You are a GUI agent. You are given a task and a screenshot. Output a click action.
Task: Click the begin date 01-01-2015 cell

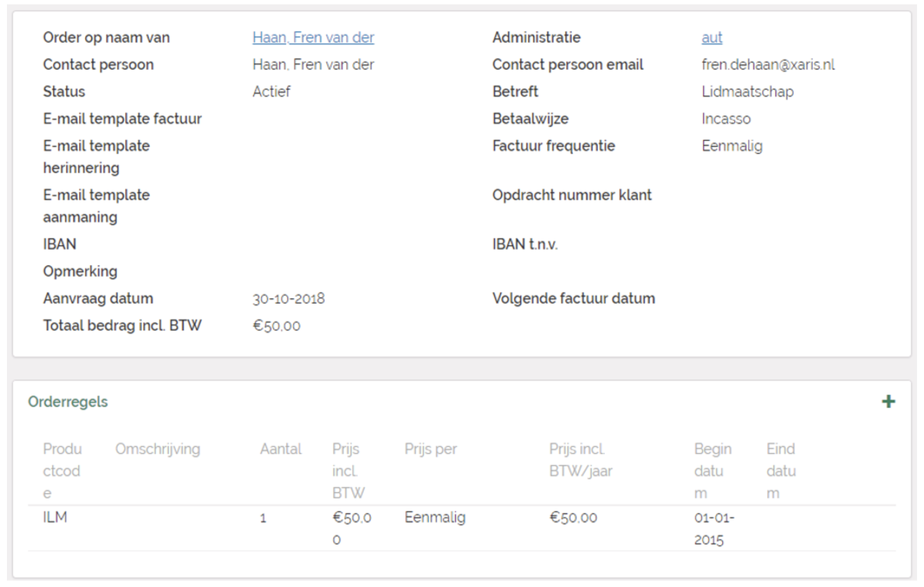[x=714, y=528]
